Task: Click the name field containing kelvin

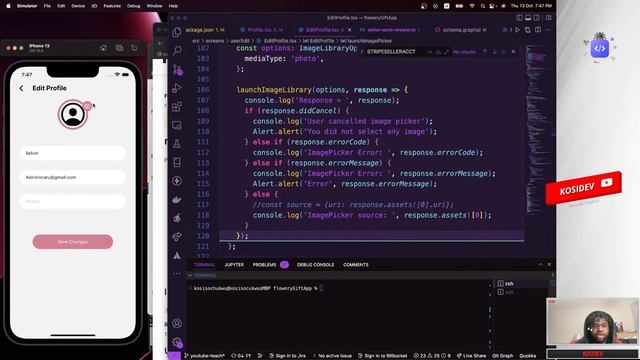Action: click(x=73, y=153)
